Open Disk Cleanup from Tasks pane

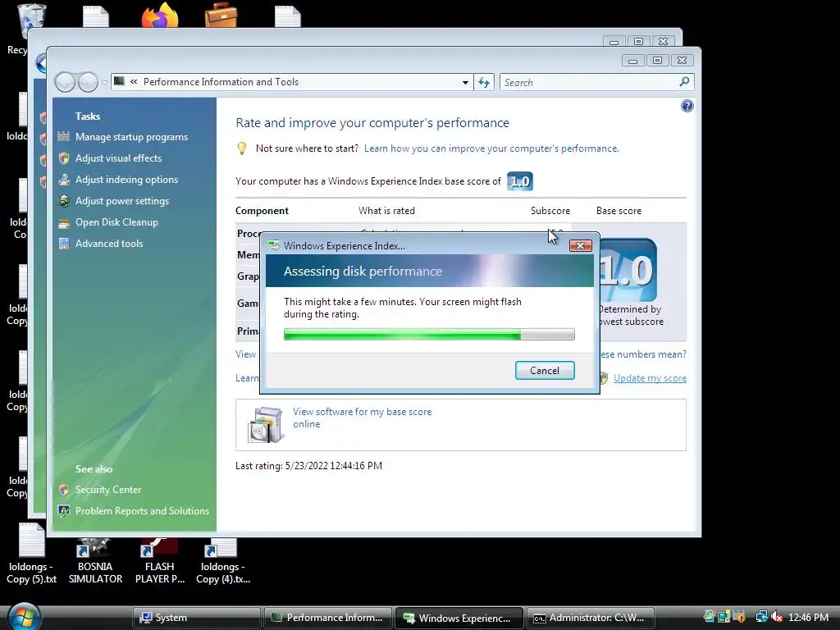tap(116, 221)
